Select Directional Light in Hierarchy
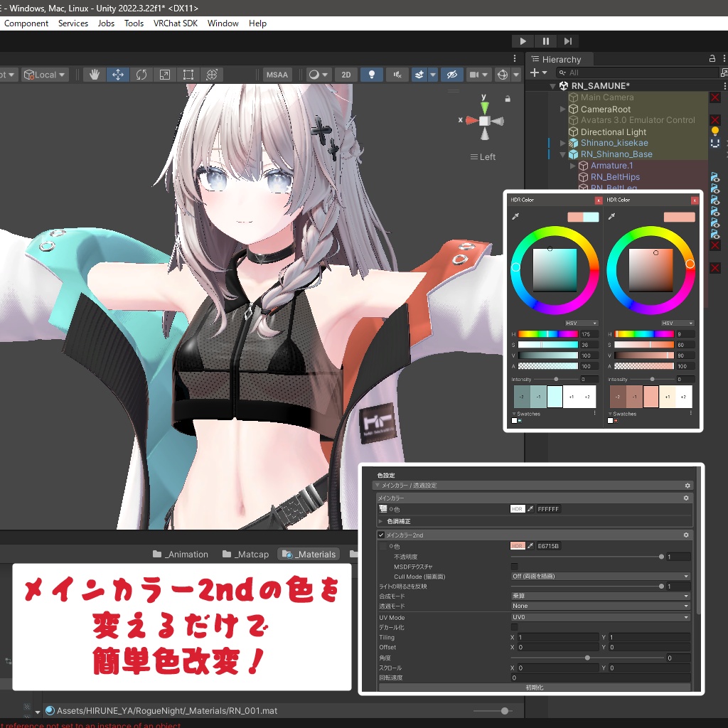The image size is (728, 728). point(613,132)
